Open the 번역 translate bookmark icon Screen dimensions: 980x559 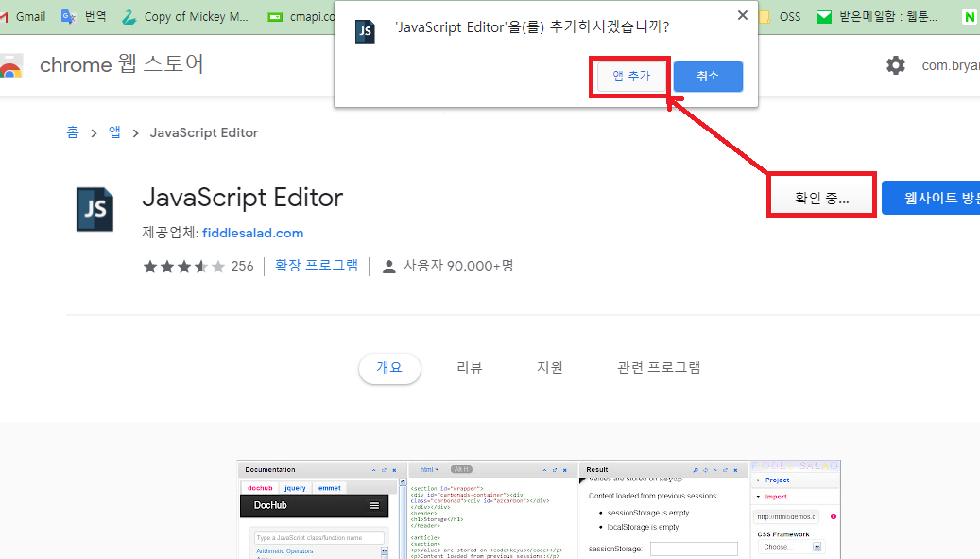[68, 17]
